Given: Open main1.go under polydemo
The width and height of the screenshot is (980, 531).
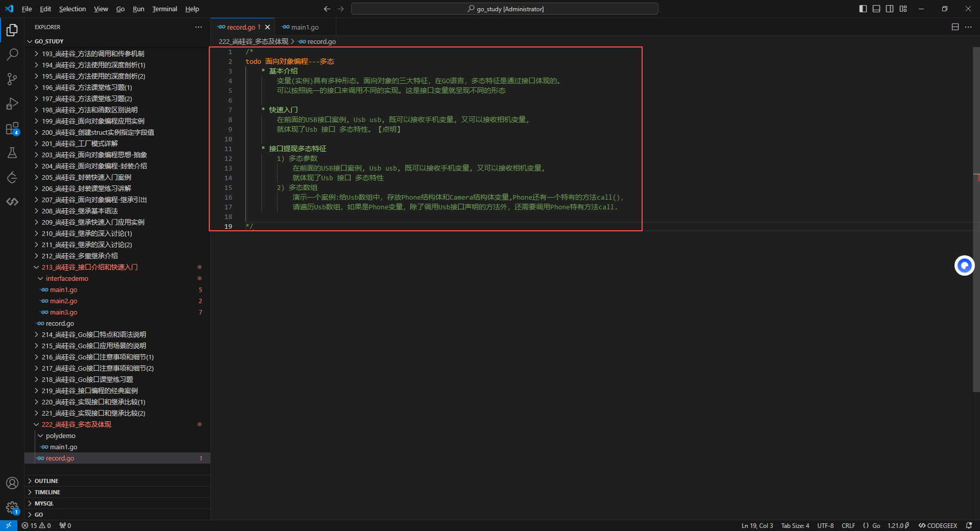Looking at the screenshot, I should click(x=117, y=447).
